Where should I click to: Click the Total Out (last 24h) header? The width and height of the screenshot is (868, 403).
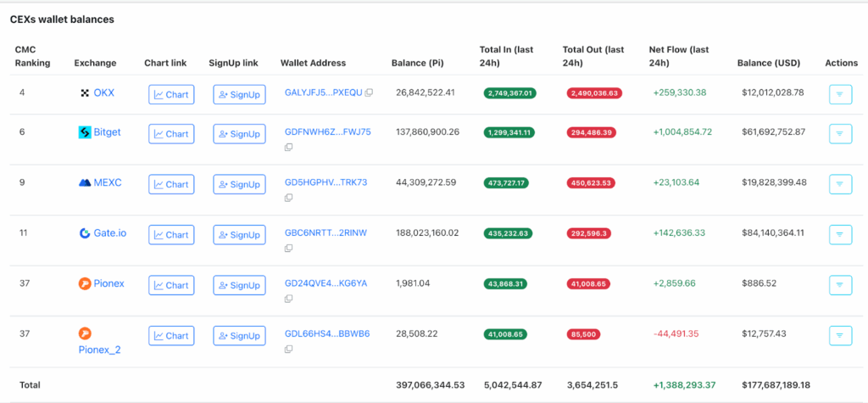pos(593,56)
